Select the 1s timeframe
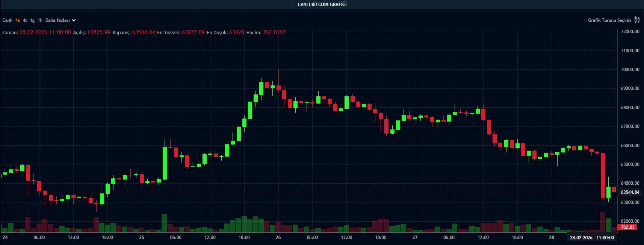 pyautogui.click(x=18, y=20)
